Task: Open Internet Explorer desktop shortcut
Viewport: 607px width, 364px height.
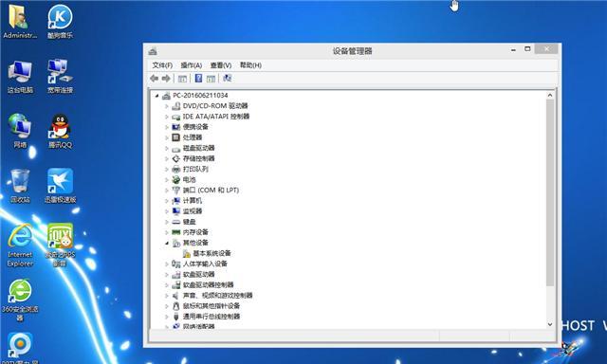Action: [x=20, y=245]
